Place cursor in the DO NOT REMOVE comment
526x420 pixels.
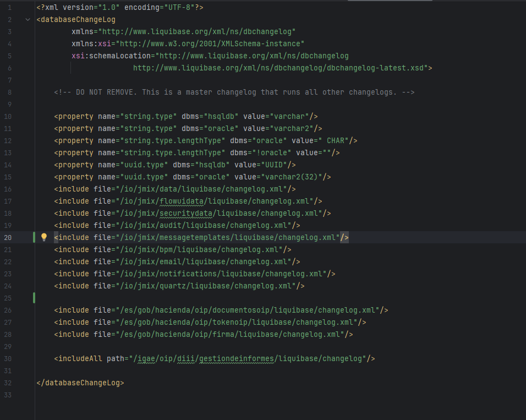click(234, 92)
